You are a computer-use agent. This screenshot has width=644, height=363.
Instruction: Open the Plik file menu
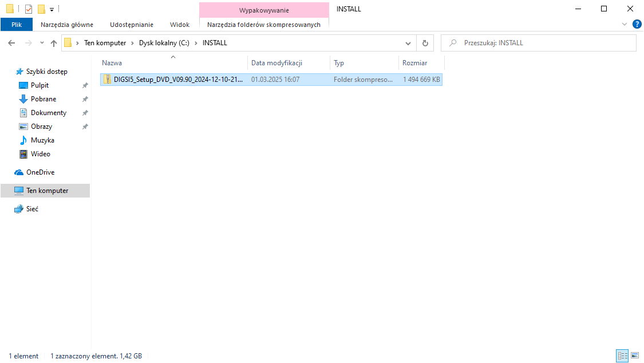(17, 25)
